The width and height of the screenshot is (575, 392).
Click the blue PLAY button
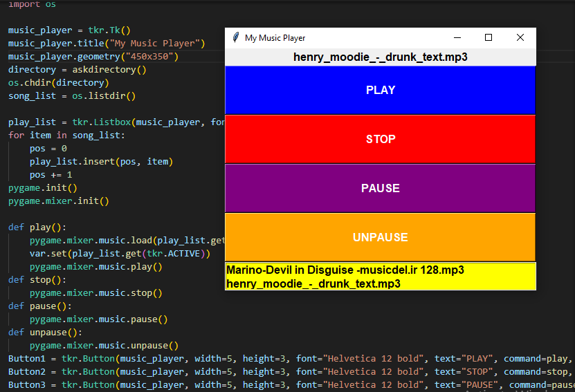[381, 90]
